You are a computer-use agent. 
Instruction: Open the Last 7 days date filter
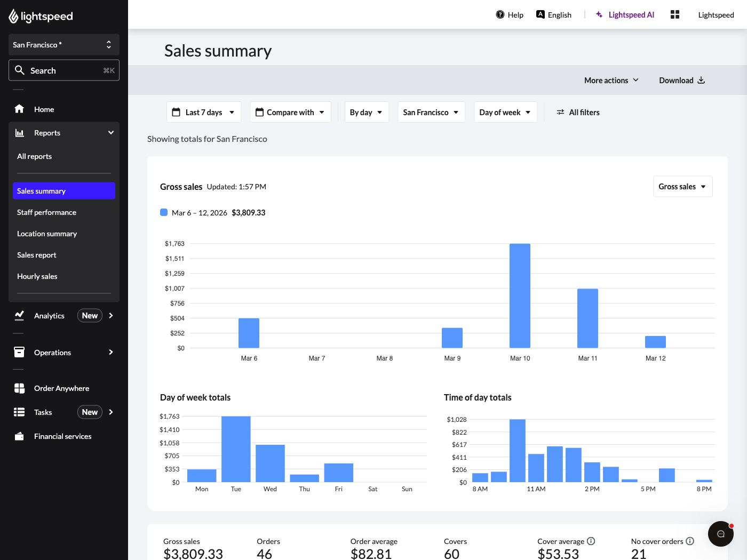203,112
